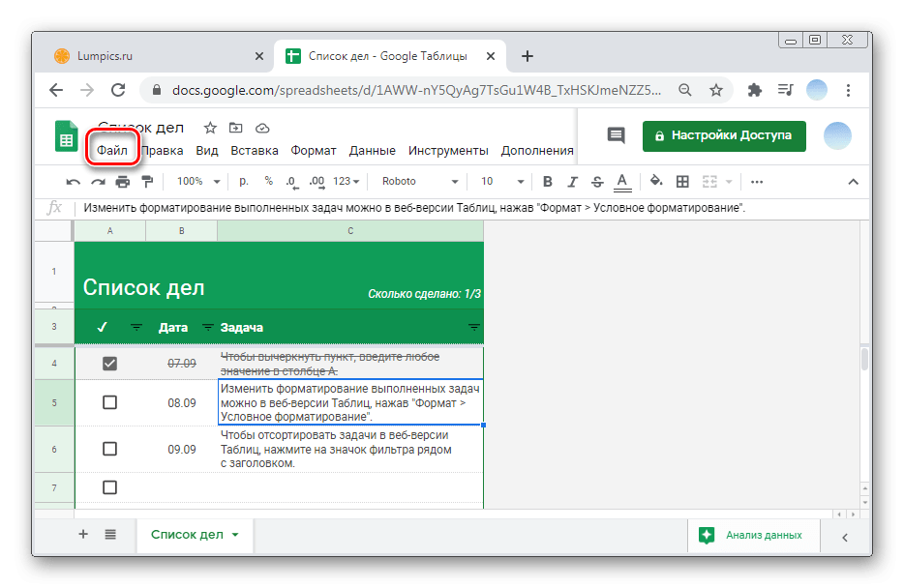Reload the page
Image resolution: width=904 pixels, height=588 pixels.
click(118, 90)
